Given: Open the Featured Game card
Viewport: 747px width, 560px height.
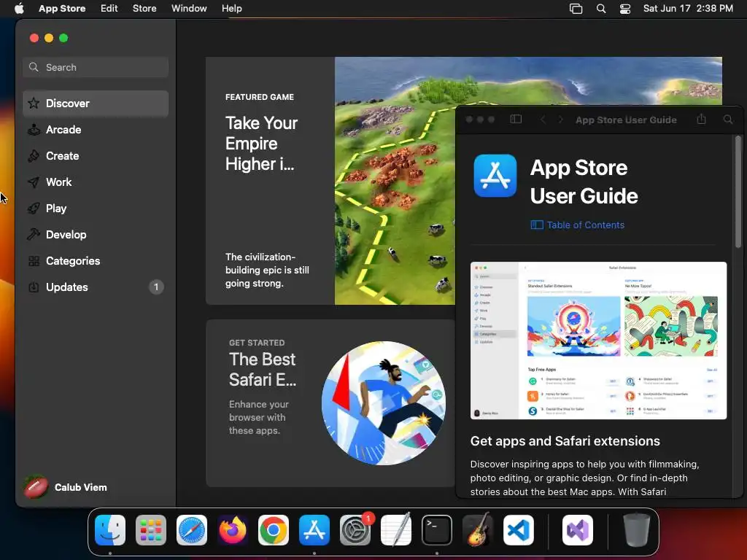Looking at the screenshot, I should 330,181.
